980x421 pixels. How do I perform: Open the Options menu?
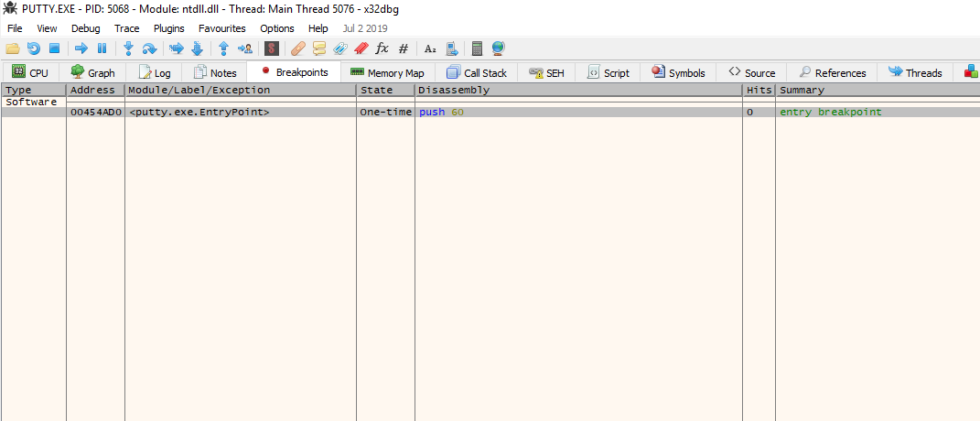coord(277,28)
